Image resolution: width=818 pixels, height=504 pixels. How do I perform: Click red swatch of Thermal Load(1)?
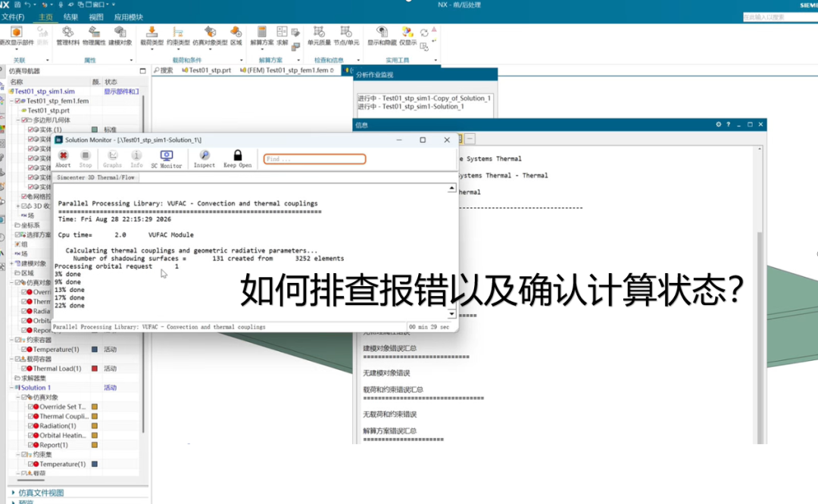point(95,369)
